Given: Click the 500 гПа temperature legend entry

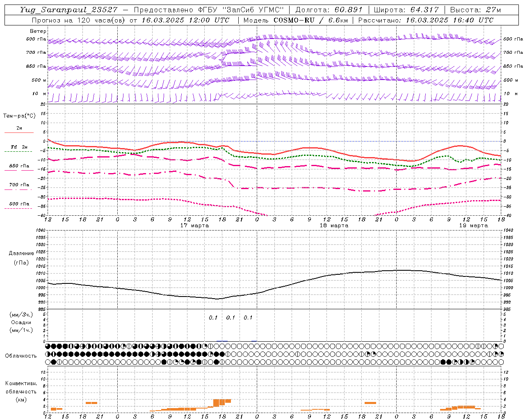Looking at the screenshot, I should point(19,204).
